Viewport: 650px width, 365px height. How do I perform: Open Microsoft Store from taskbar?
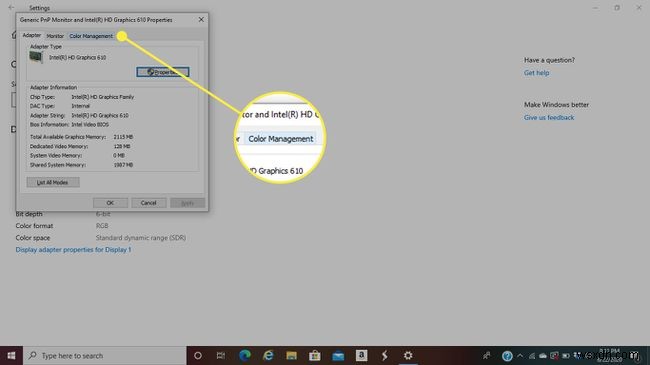315,355
